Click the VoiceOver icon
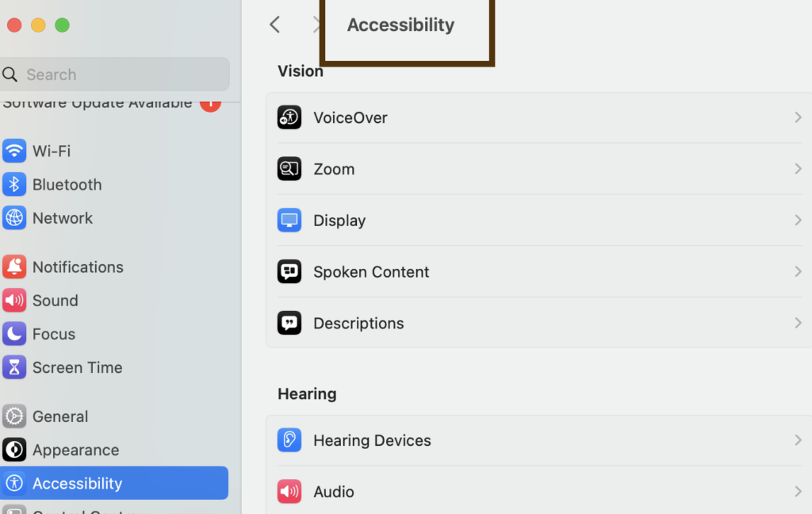This screenshot has height=514, width=812. point(289,117)
